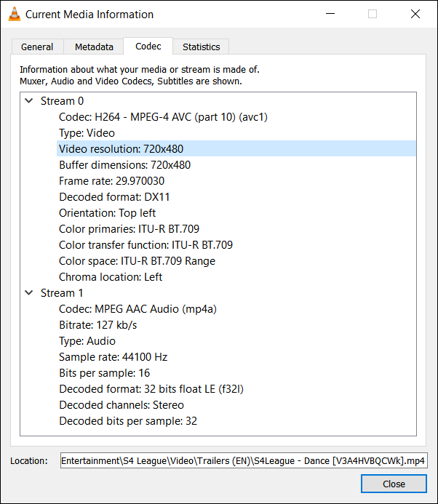Minimize the Current Media Information window
The height and width of the screenshot is (504, 438).
330,14
